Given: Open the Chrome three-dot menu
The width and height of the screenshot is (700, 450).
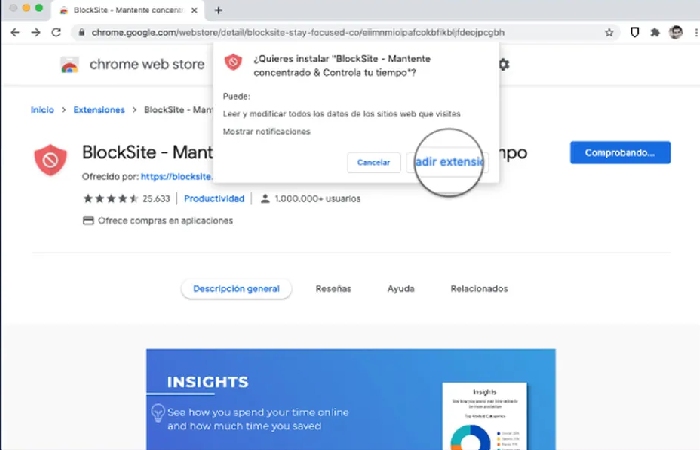Looking at the screenshot, I should point(696,32).
